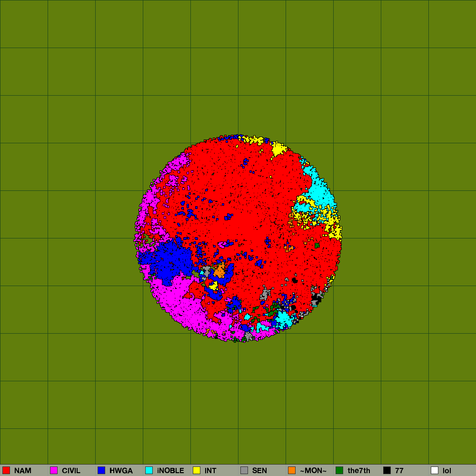
Task: Click the orange ~MON~ color swatch
Action: click(292, 470)
